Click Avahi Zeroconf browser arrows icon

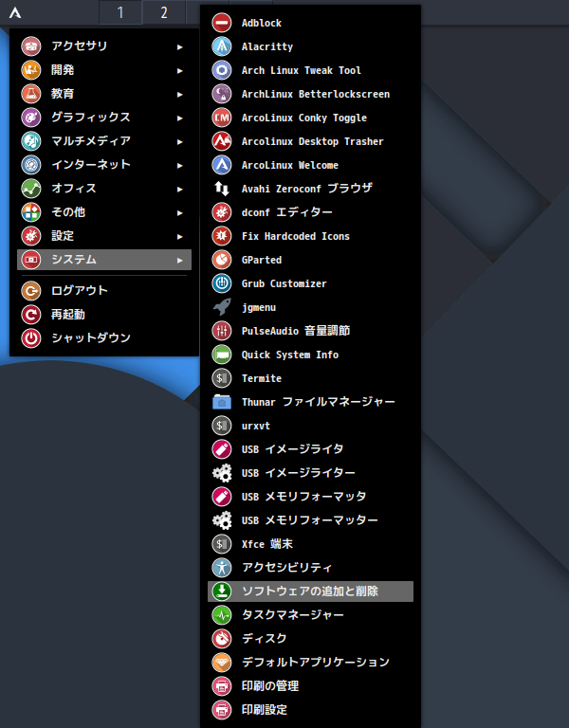pyautogui.click(x=222, y=189)
